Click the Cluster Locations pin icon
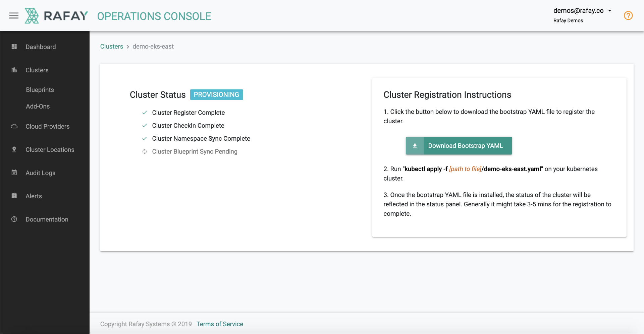The height and width of the screenshot is (334, 644). tap(14, 149)
